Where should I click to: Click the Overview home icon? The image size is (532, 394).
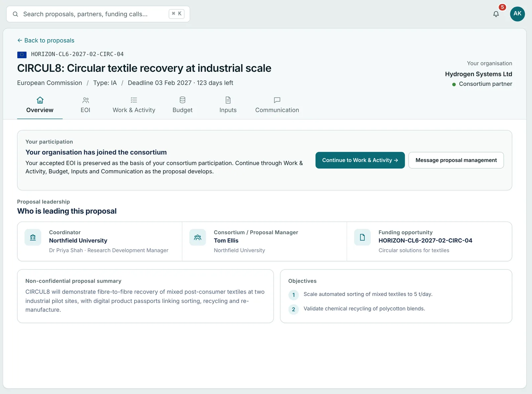pos(40,100)
